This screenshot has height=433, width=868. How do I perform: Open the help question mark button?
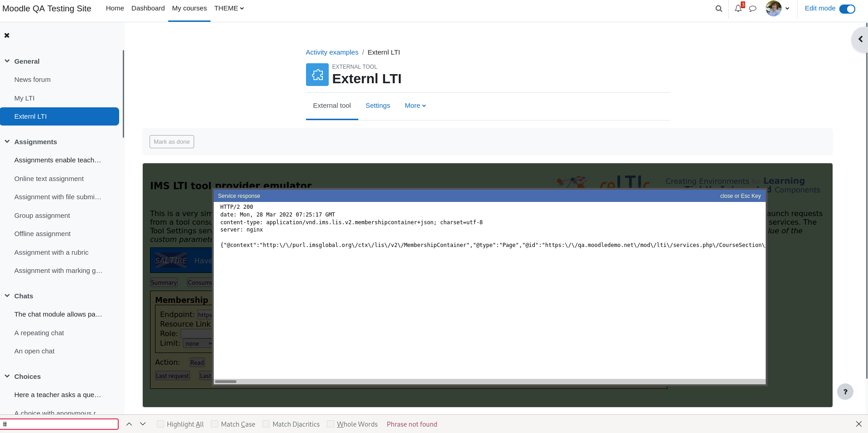(845, 392)
